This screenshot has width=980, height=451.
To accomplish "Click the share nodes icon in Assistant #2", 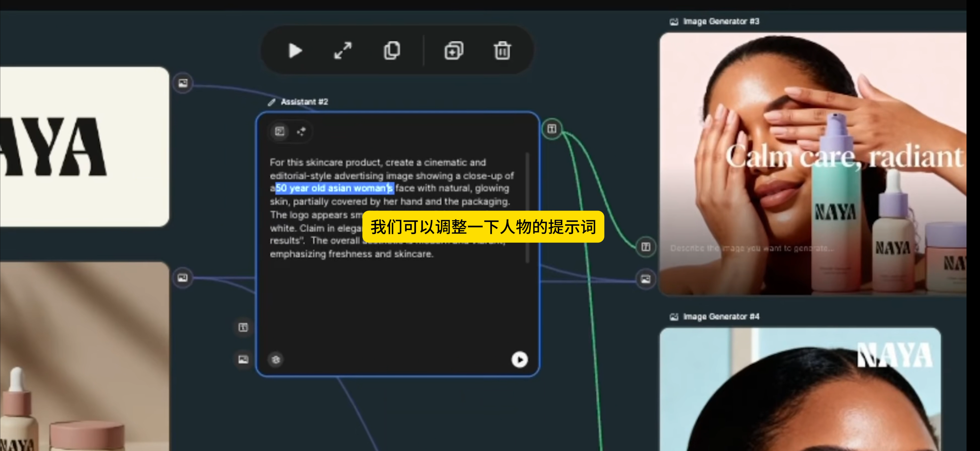I will point(301,131).
